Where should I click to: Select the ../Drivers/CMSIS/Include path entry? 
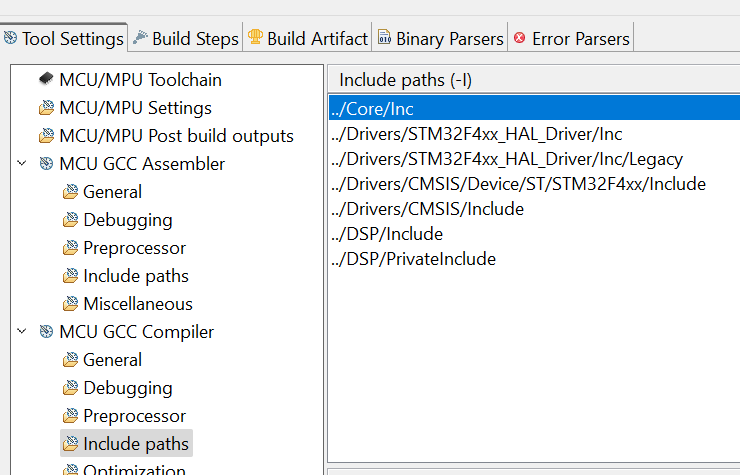pyautogui.click(x=427, y=209)
